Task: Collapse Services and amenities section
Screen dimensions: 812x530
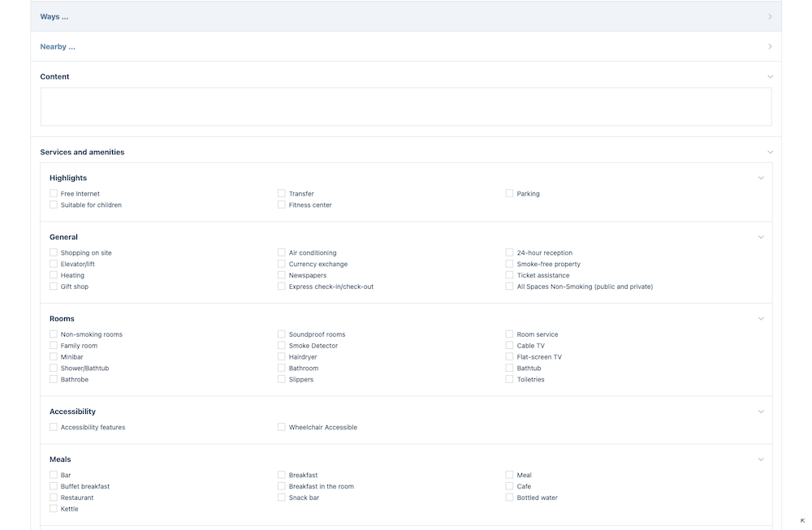Action: tap(770, 152)
